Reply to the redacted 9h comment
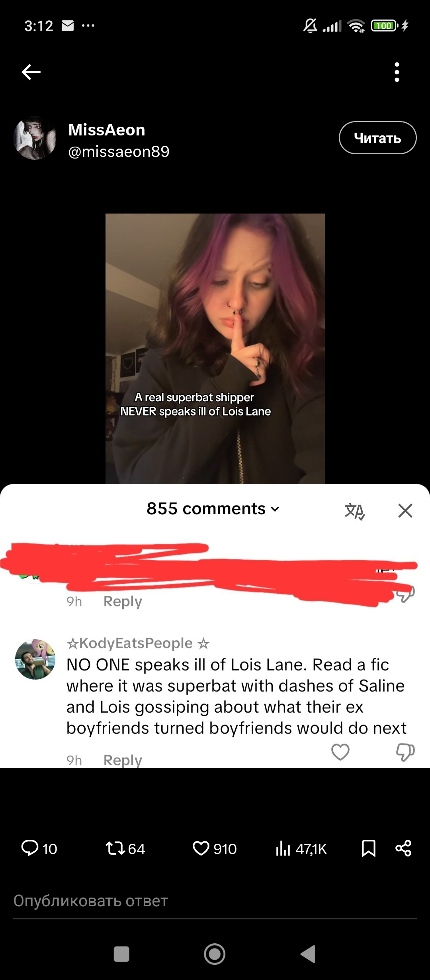This screenshot has height=980, width=430. [123, 601]
